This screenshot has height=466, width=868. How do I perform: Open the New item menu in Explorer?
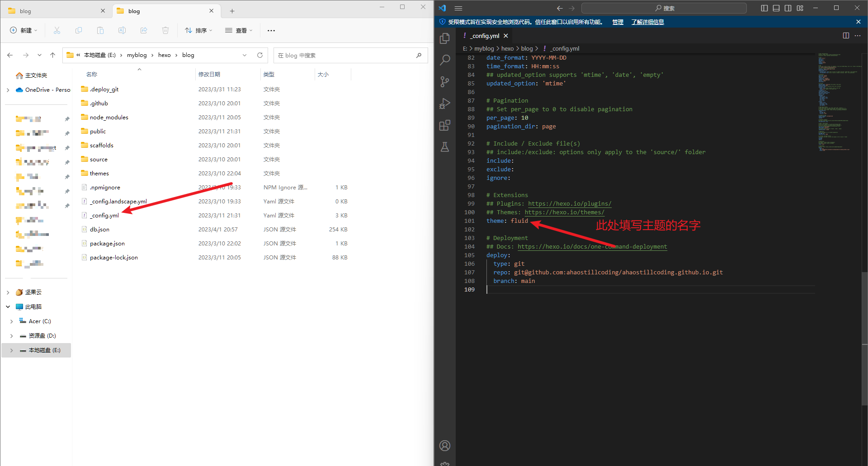point(24,30)
